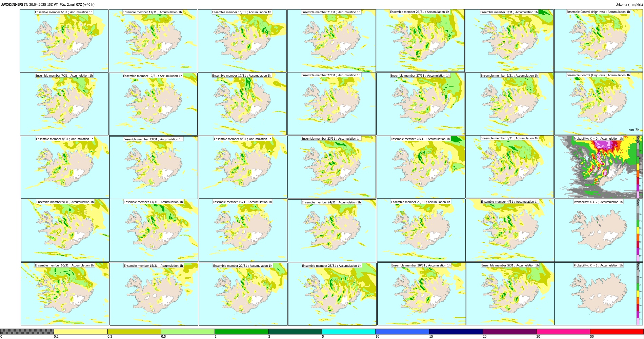
Task: Select the Ensemble member 2/31 map panel
Action: pyautogui.click(x=509, y=104)
